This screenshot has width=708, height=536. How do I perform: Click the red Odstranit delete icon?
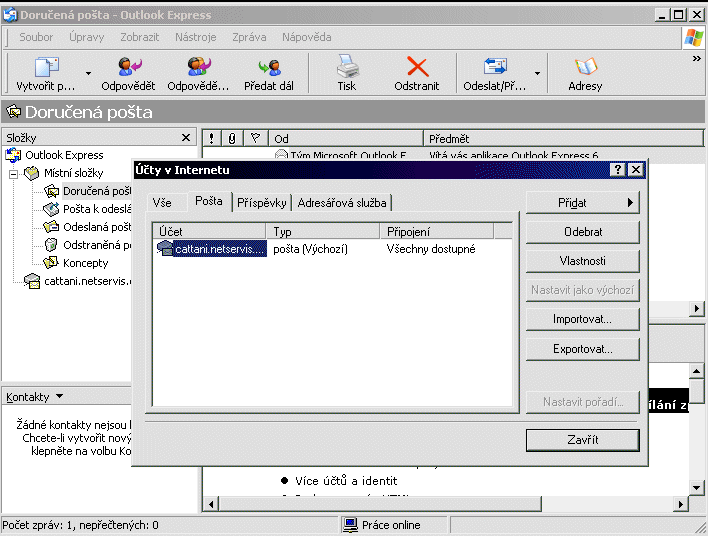coord(417,67)
